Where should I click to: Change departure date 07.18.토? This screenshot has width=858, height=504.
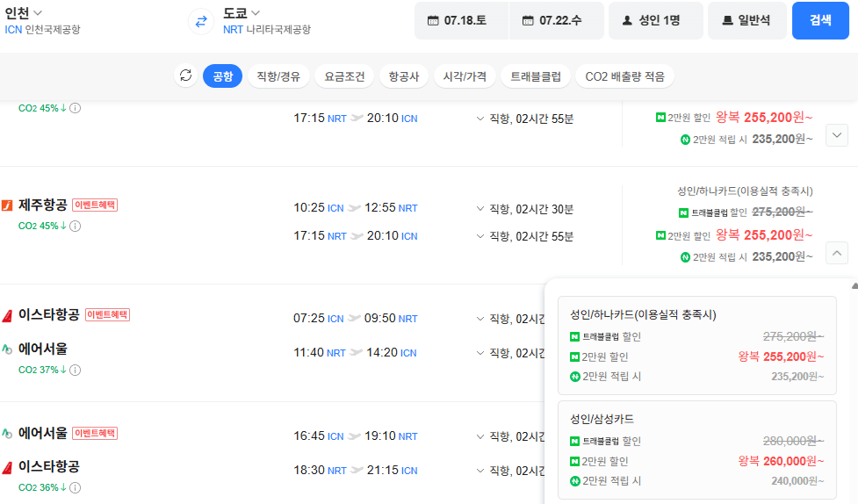point(462,21)
